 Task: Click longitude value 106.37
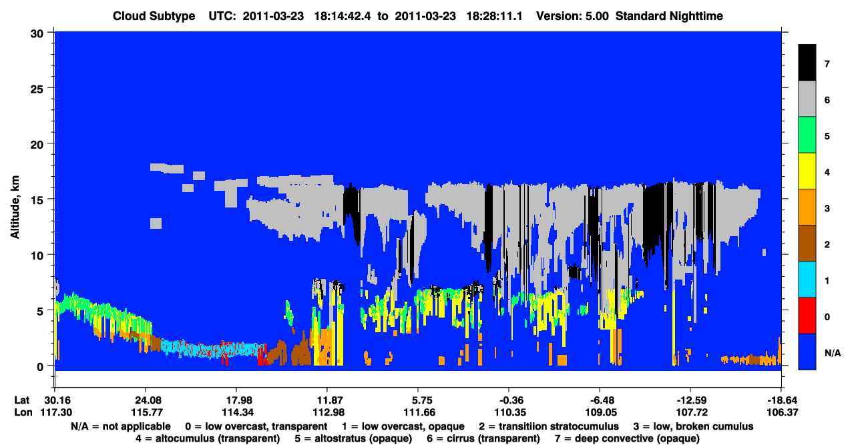click(781, 412)
